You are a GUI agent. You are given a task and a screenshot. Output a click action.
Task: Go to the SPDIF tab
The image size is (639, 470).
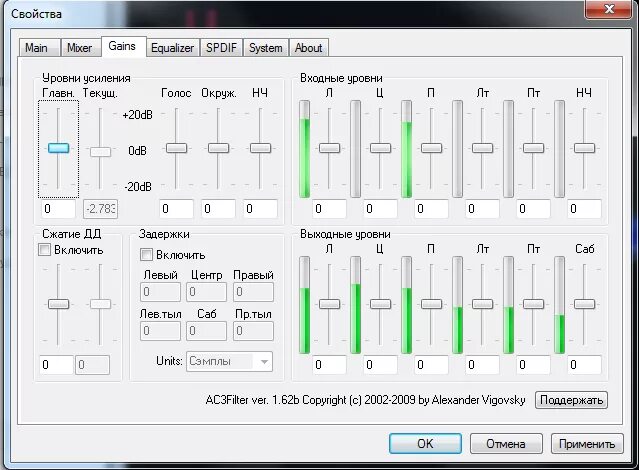[221, 48]
